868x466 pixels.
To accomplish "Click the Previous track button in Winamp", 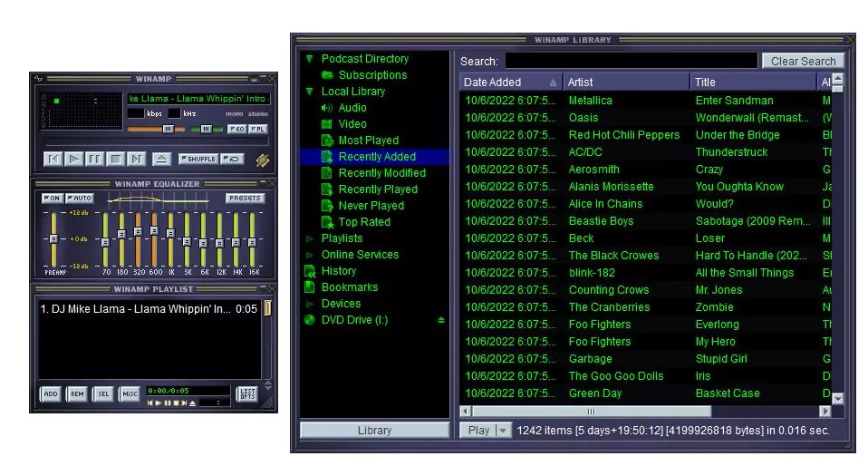I will tap(53, 160).
